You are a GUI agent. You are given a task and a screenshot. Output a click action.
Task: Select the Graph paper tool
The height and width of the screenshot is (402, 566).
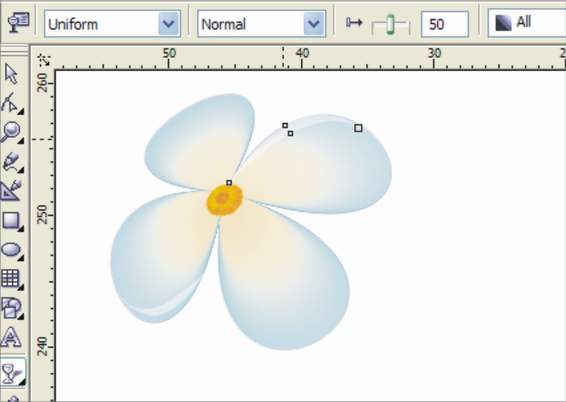pyautogui.click(x=12, y=279)
